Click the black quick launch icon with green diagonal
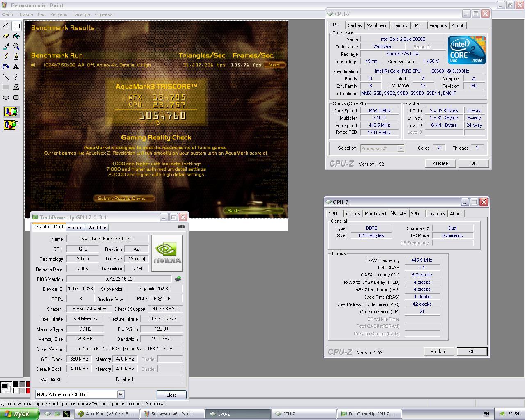525x420 pixels. point(66,414)
